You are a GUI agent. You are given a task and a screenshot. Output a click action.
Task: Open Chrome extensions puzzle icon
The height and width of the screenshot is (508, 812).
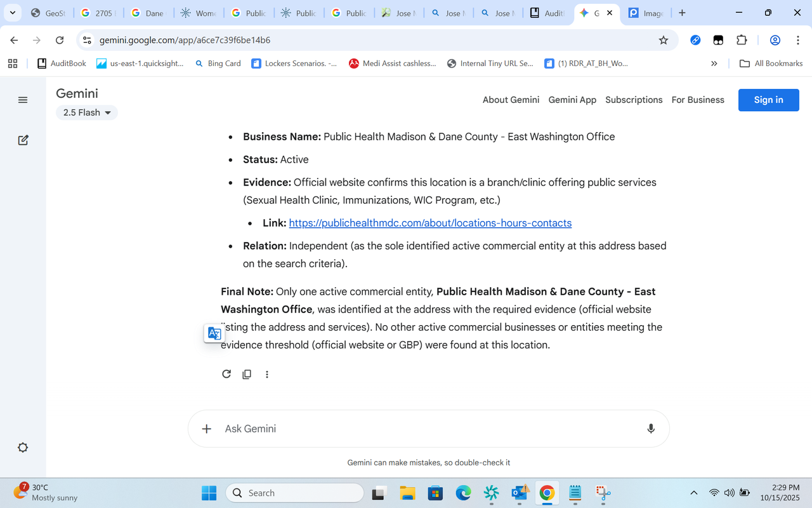tap(742, 40)
